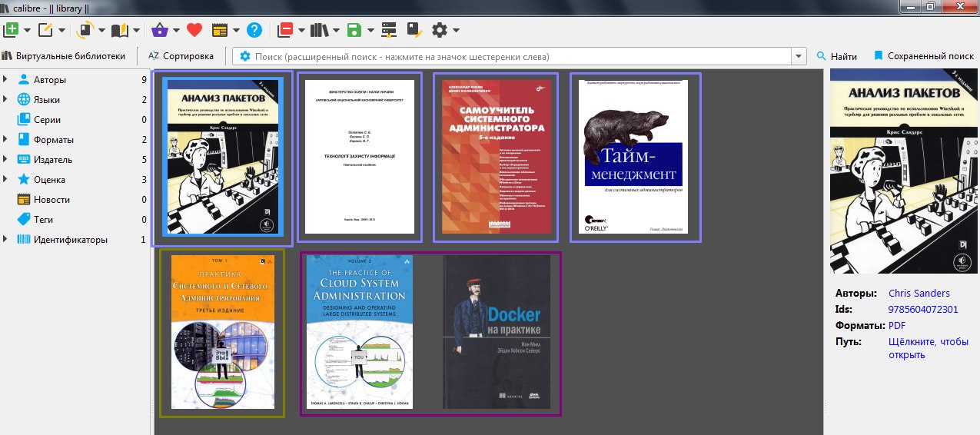Open the View book dropdown arrow
The height and width of the screenshot is (435, 980).
click(x=137, y=31)
